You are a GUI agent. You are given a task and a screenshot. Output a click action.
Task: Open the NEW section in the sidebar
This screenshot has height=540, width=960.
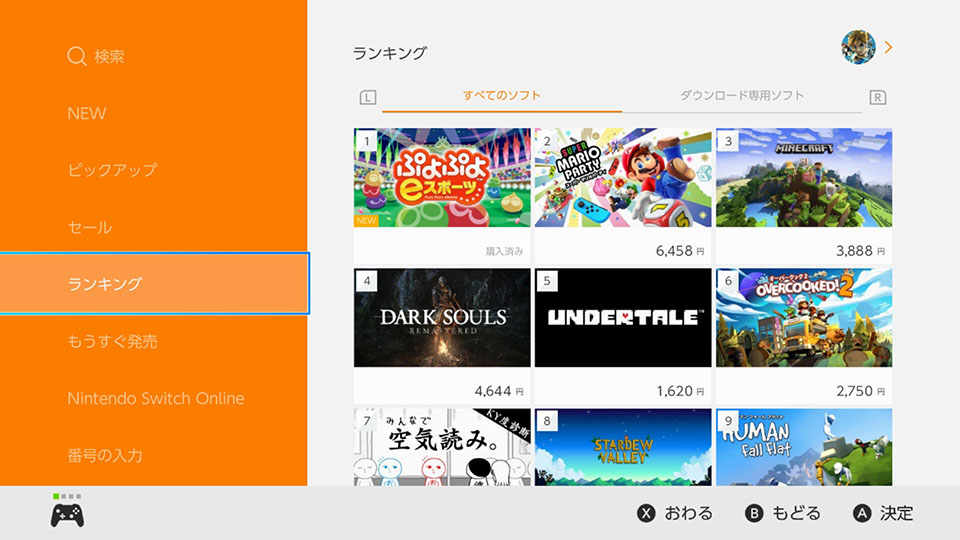pyautogui.click(x=87, y=113)
